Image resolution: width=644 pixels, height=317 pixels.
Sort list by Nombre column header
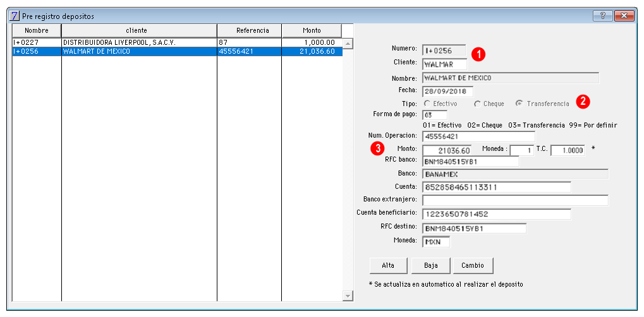[37, 30]
